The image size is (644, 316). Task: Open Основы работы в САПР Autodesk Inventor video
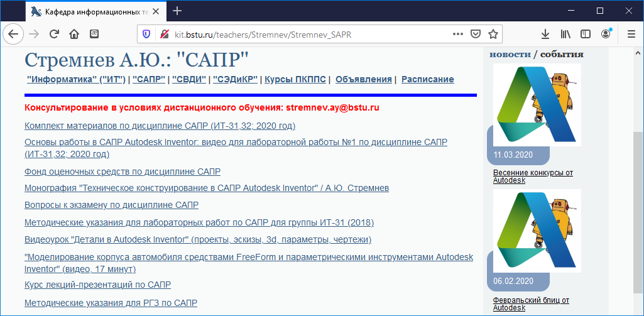236,148
